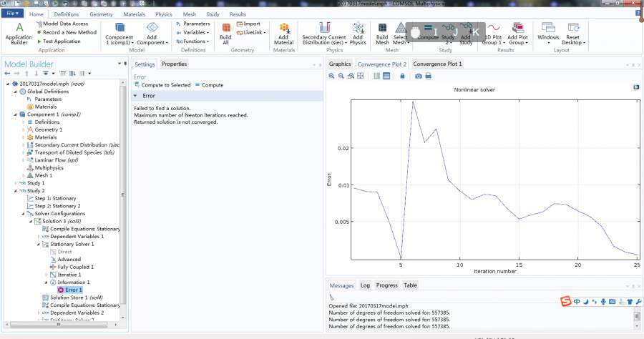Open the File menu

tap(12, 13)
